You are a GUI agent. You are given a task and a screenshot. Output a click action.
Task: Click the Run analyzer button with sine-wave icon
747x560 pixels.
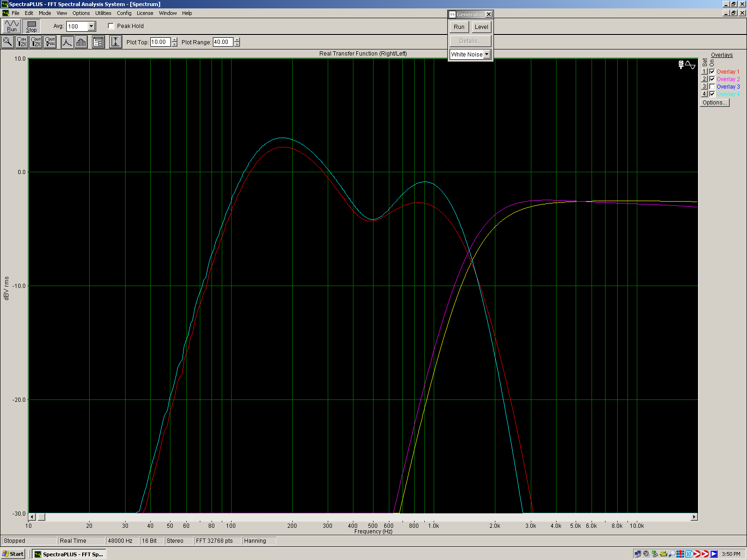(12, 26)
